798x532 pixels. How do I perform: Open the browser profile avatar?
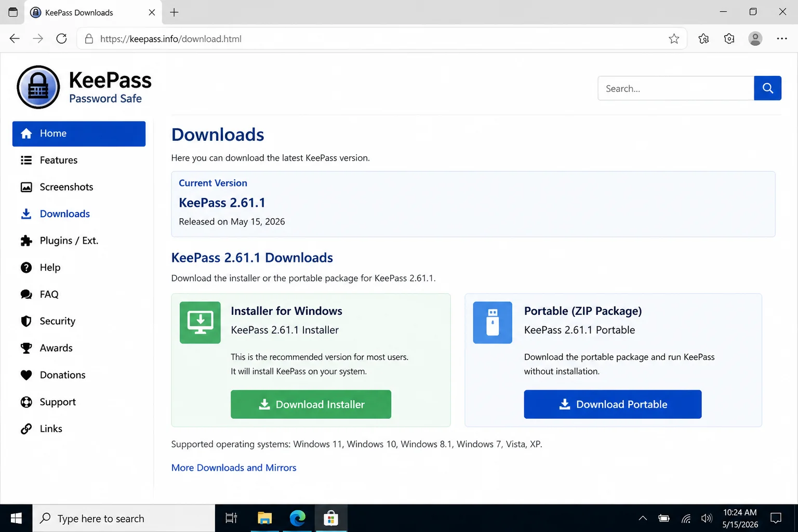(755, 38)
